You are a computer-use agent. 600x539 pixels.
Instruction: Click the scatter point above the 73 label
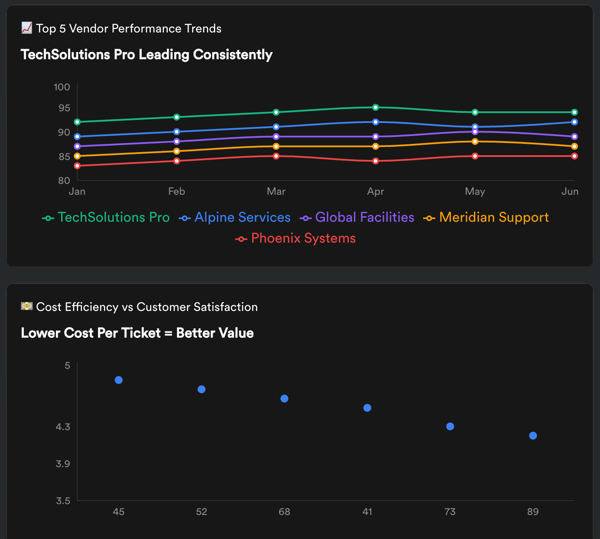450,426
